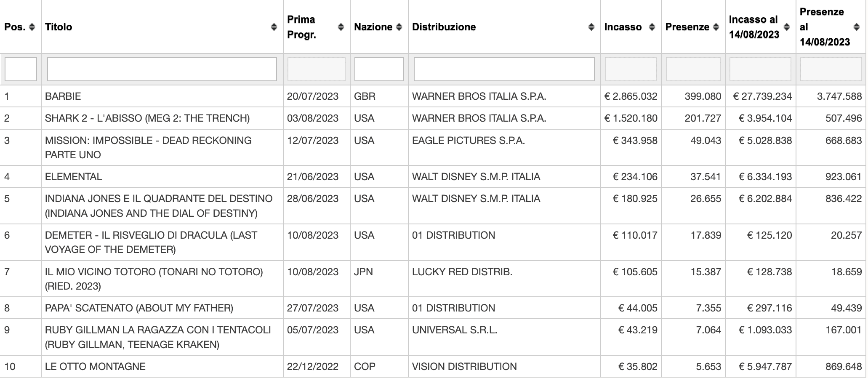Screen dimensions: 868x378
Task: Click the 15.387 presenze value
Action: 706,272
